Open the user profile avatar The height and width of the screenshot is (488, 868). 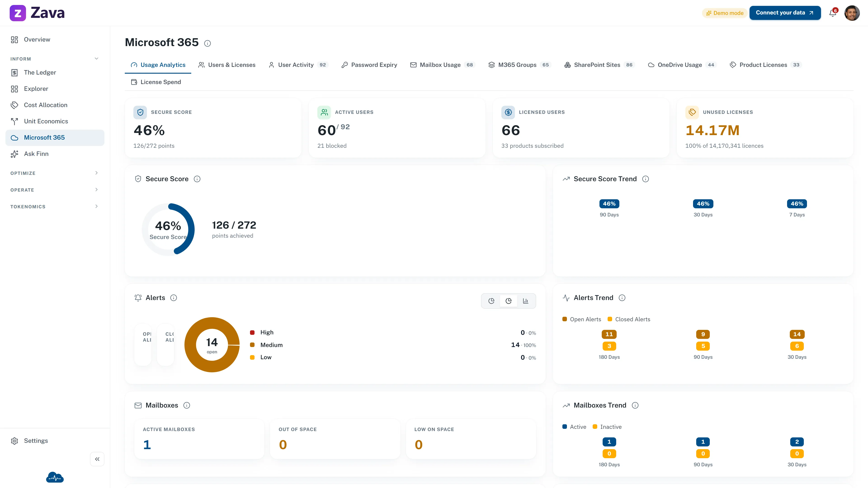coord(852,13)
